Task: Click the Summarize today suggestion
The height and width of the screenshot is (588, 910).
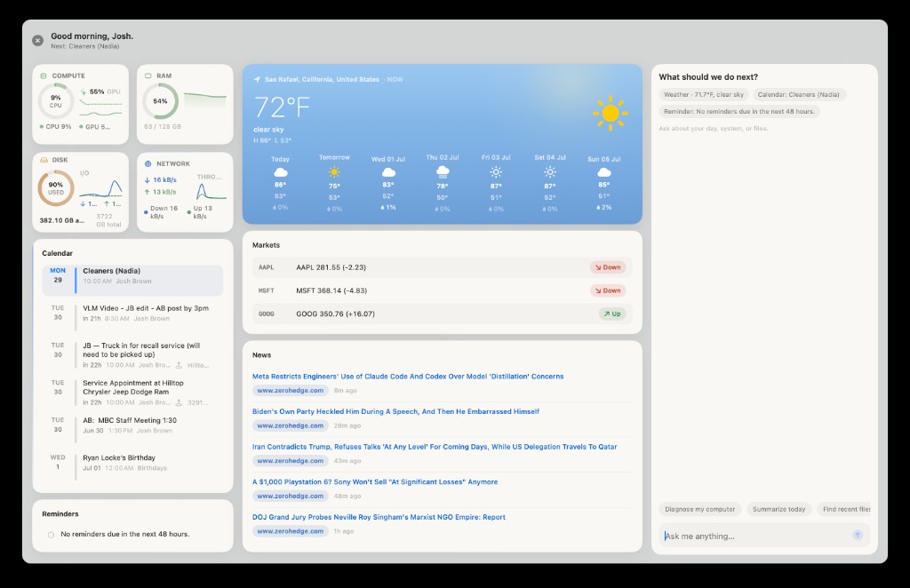Action: (x=778, y=509)
